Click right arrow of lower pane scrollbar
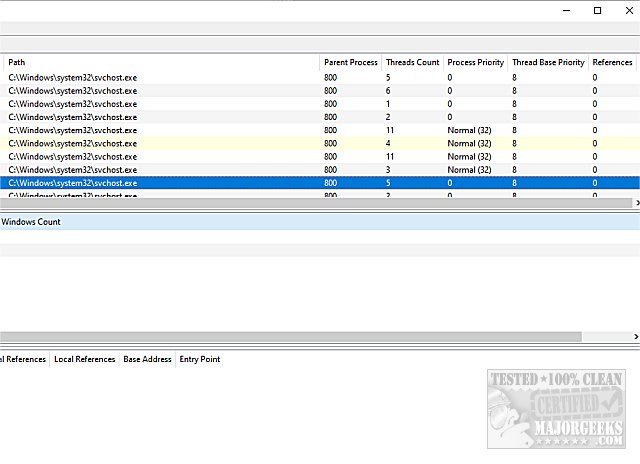The height and width of the screenshot is (464, 640). tap(636, 337)
